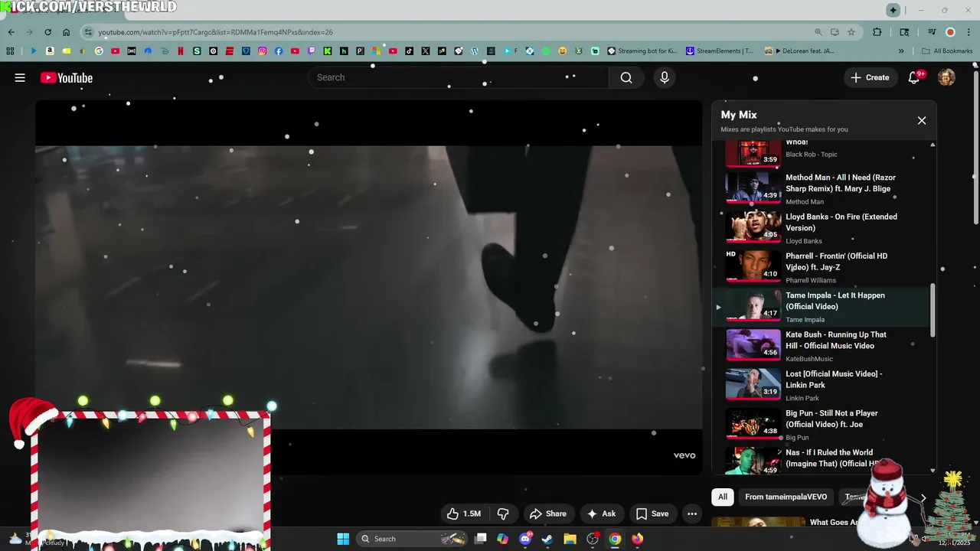Go to YouTube home via logo
The width and height of the screenshot is (980, 551).
point(67,77)
